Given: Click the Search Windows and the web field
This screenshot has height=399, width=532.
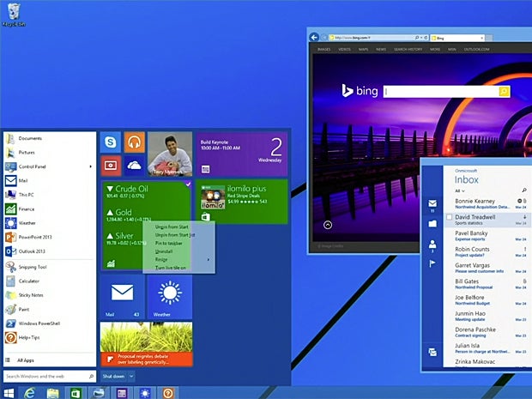Looking at the screenshot, I should tap(50, 377).
